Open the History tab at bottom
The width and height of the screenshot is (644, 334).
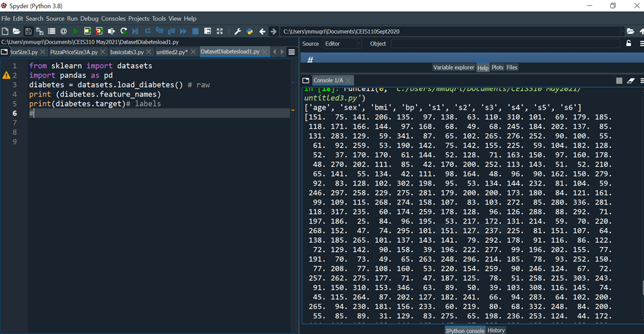pyautogui.click(x=496, y=330)
